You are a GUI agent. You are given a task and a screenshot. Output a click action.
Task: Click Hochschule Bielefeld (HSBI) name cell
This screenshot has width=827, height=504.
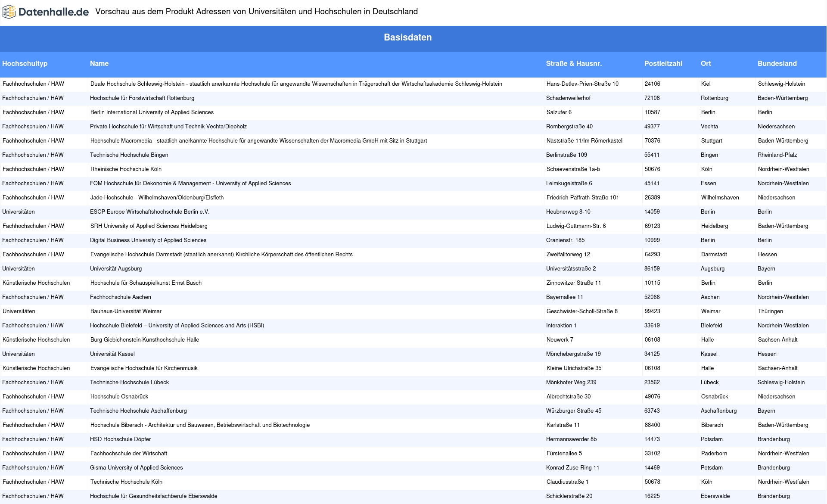click(x=177, y=326)
